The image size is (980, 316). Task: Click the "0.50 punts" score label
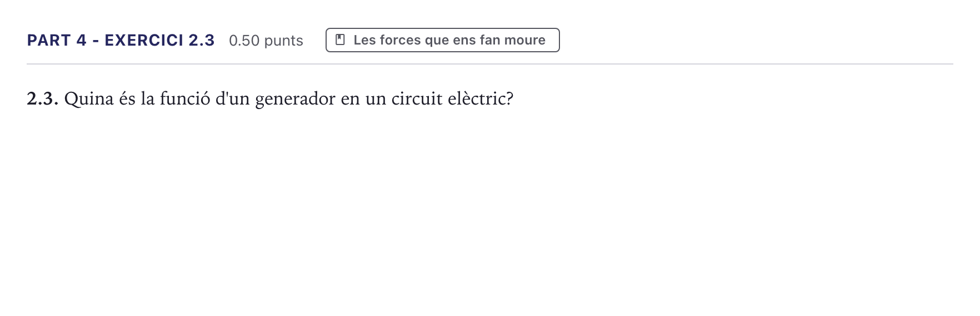pos(266,41)
